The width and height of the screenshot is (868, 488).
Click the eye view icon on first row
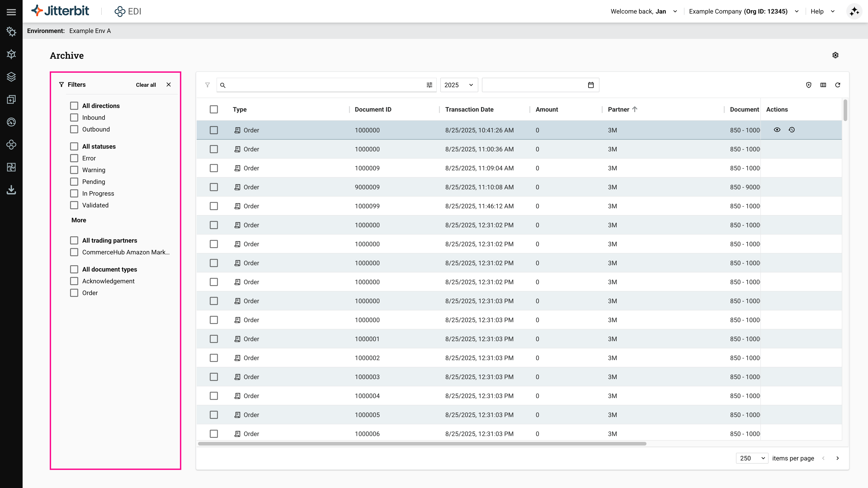[x=777, y=130]
